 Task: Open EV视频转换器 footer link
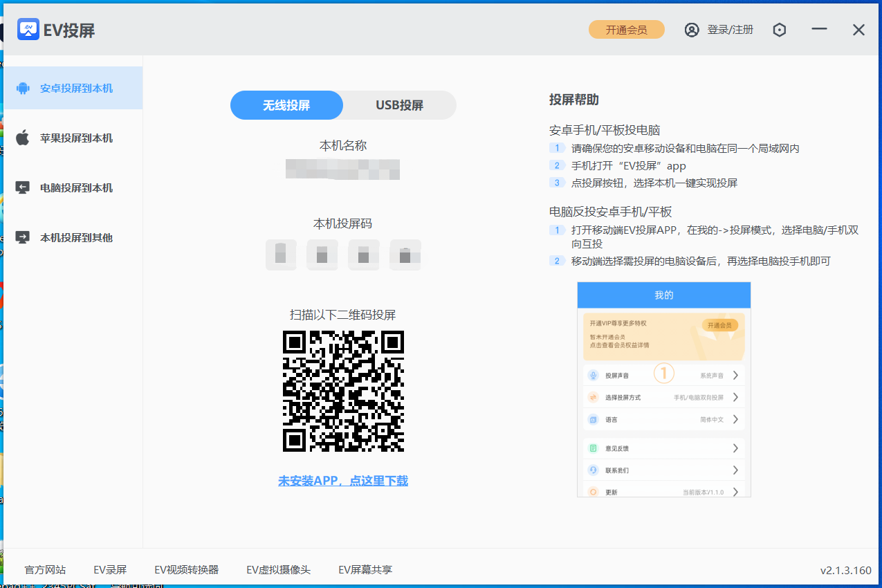click(187, 570)
